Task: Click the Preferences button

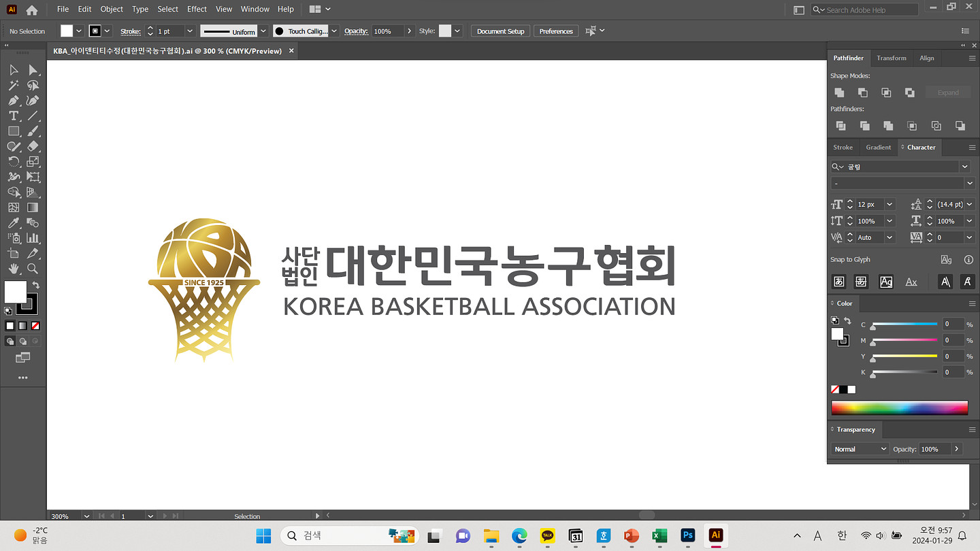Action: 556,31
